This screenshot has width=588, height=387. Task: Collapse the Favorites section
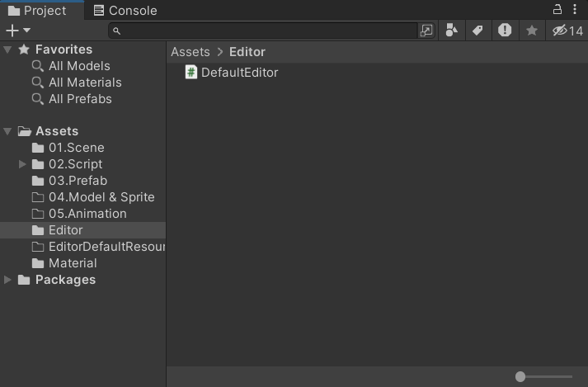point(7,50)
